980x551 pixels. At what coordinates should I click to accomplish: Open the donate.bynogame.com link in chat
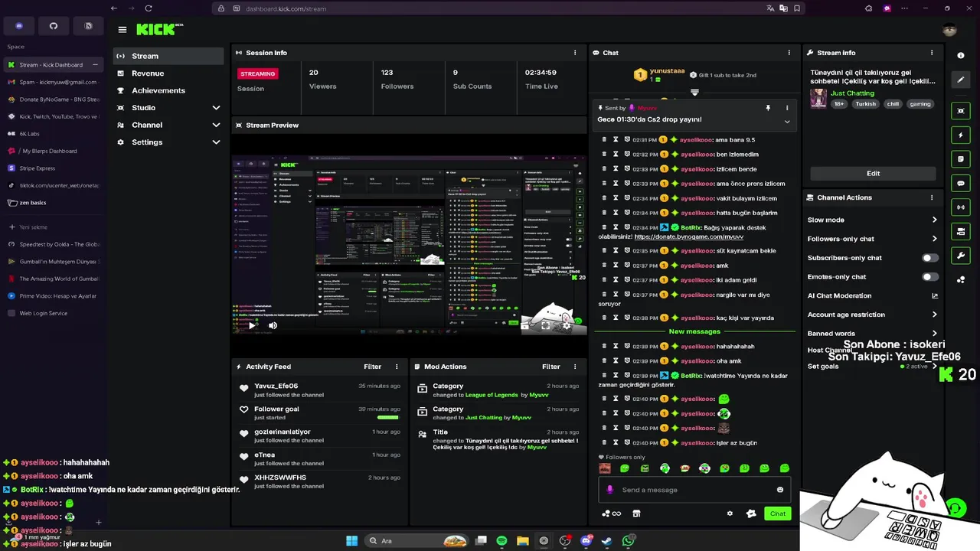click(x=689, y=237)
